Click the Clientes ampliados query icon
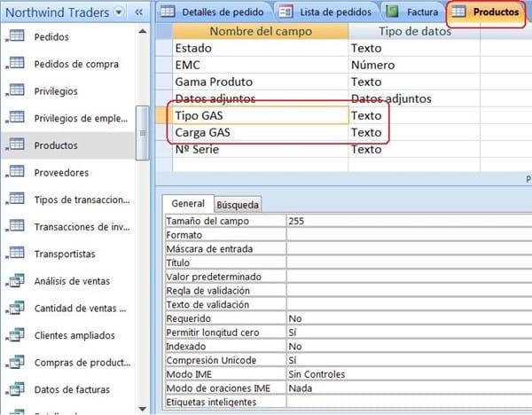The height and width of the screenshot is (415, 532). [x=16, y=334]
